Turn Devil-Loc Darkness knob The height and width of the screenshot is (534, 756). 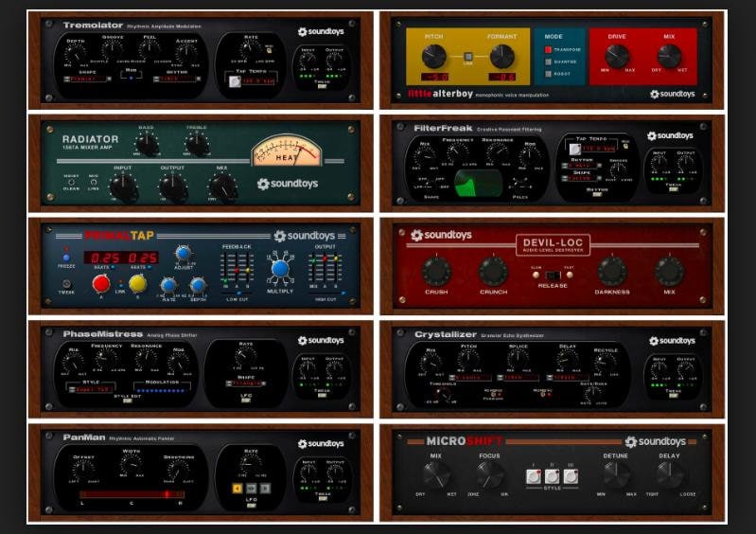tap(612, 271)
